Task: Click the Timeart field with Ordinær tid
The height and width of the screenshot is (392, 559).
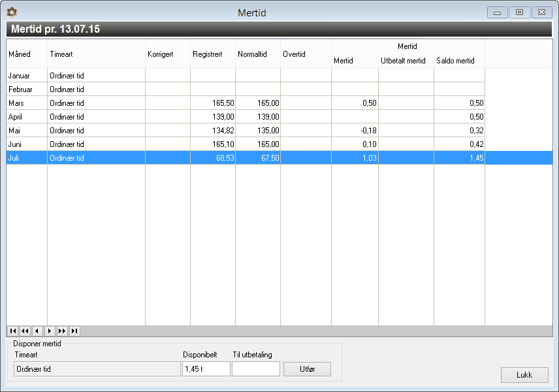Action: click(x=97, y=369)
